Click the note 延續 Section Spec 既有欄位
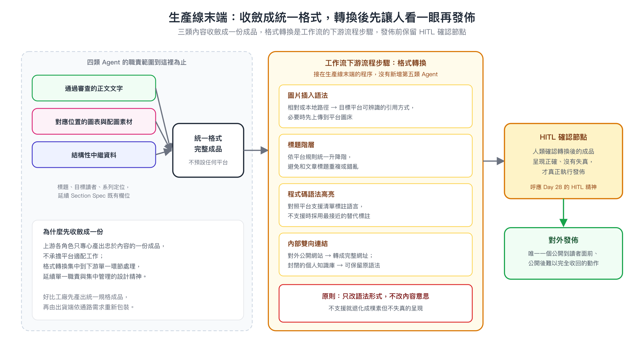This screenshot has width=644, height=349. 94,196
